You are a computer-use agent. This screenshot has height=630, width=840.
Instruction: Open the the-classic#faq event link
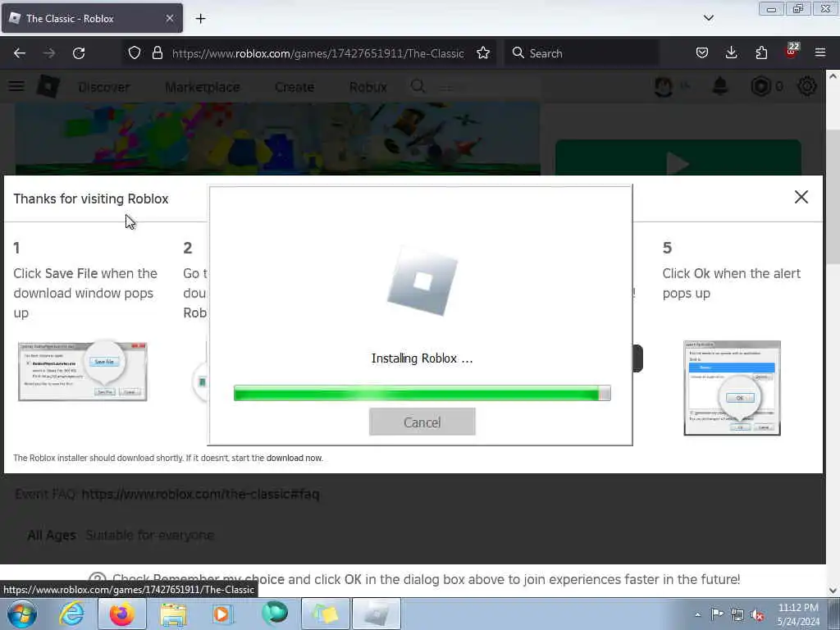(x=200, y=494)
